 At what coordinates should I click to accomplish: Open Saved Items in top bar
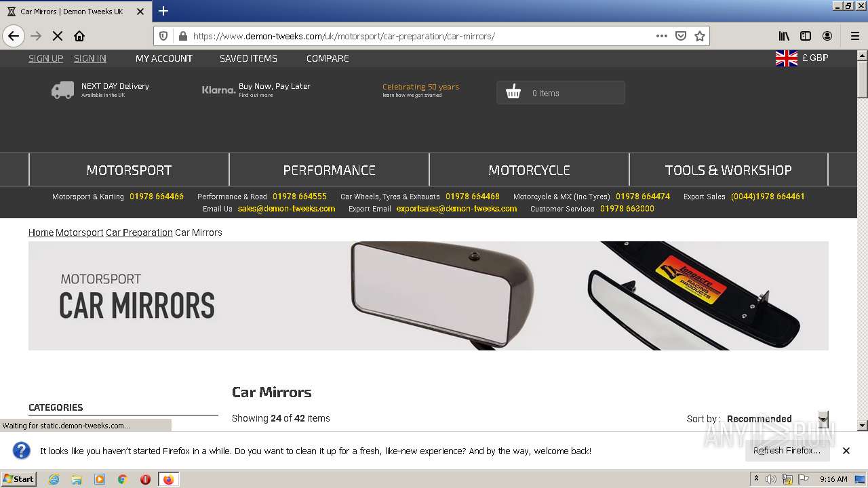coord(248,58)
